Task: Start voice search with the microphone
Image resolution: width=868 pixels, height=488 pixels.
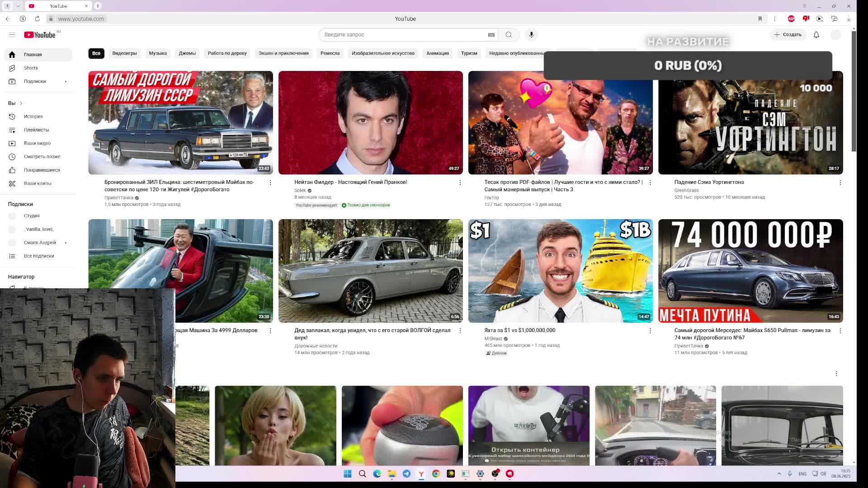Action: [532, 35]
